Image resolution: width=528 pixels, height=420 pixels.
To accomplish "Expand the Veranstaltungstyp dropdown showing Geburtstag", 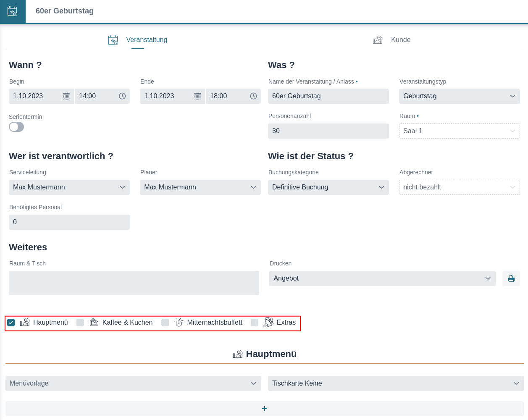I will (459, 96).
